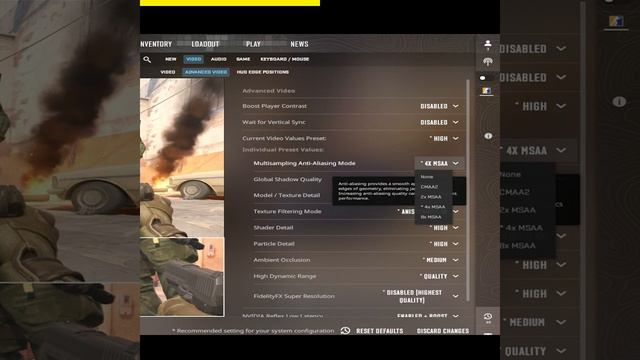Choose 8x MSAA in the anti-aliasing list

[431, 217]
